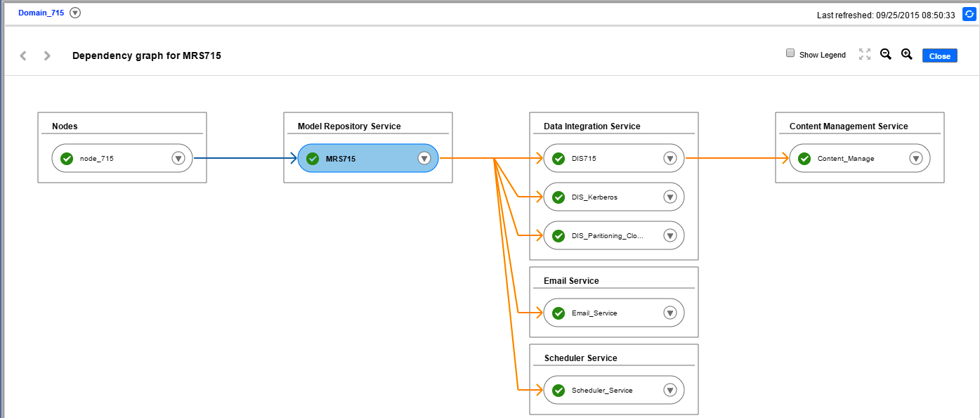
Task: Click the green status check on Email_Service
Action: [x=558, y=313]
